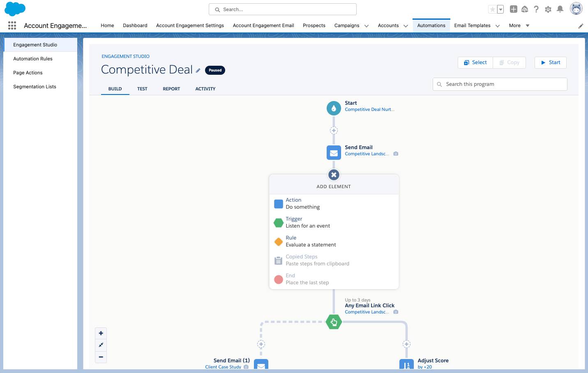The height and width of the screenshot is (373, 588).
Task: Open Segmentation Lists in the sidebar
Action: pyautogui.click(x=40, y=87)
